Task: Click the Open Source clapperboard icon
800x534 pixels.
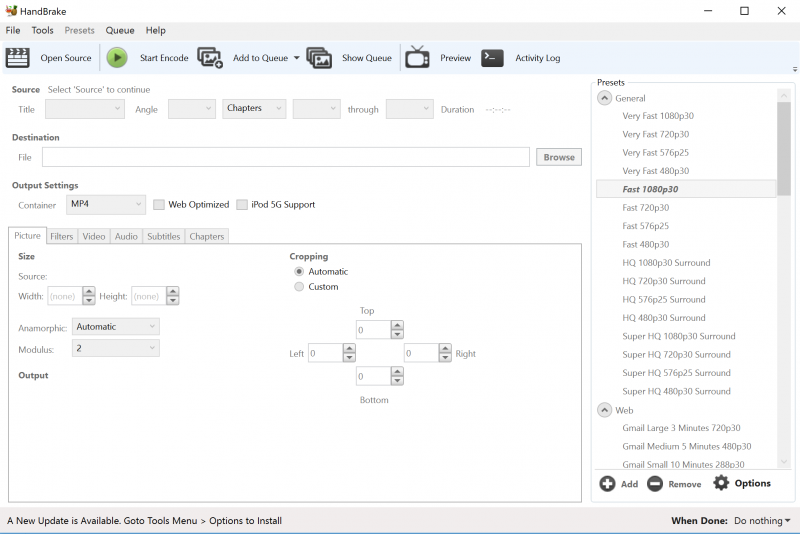Action: (x=17, y=58)
